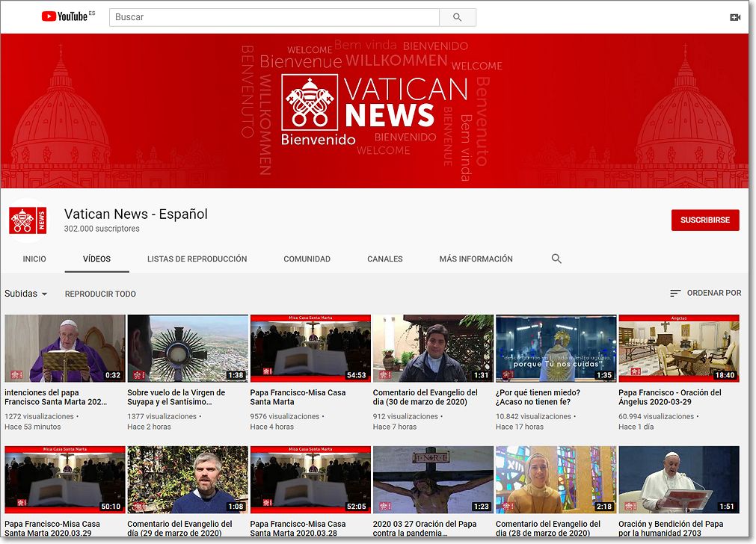The width and height of the screenshot is (756, 544).
Task: Open the channel search magnifier icon
Action: (x=556, y=259)
